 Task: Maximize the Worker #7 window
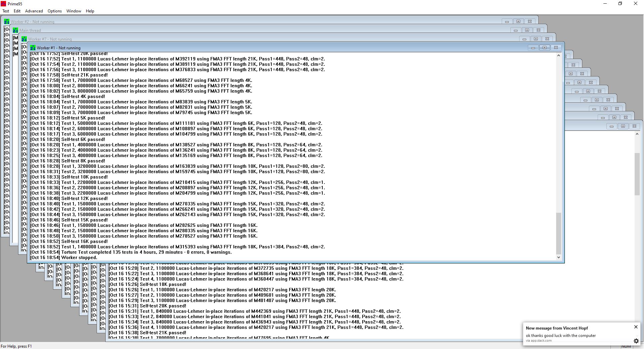536,39
